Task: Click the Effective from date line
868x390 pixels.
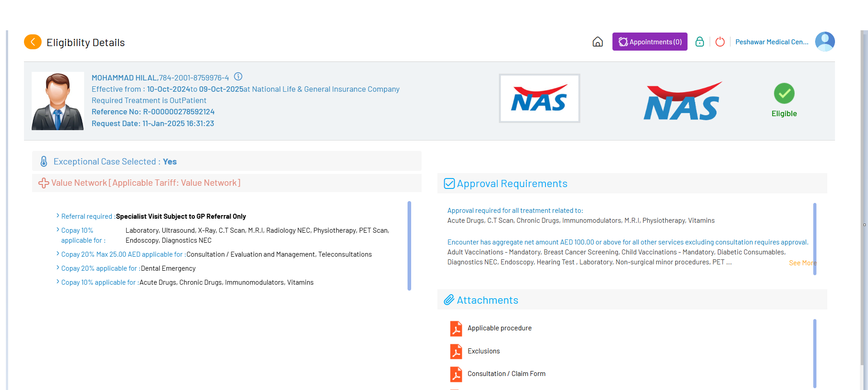Action: [246, 89]
